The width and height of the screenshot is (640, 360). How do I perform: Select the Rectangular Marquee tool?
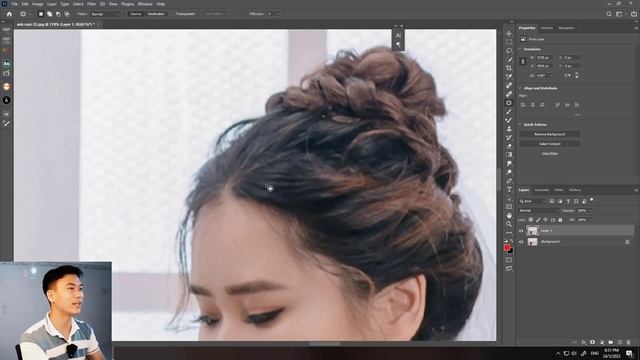(x=509, y=42)
